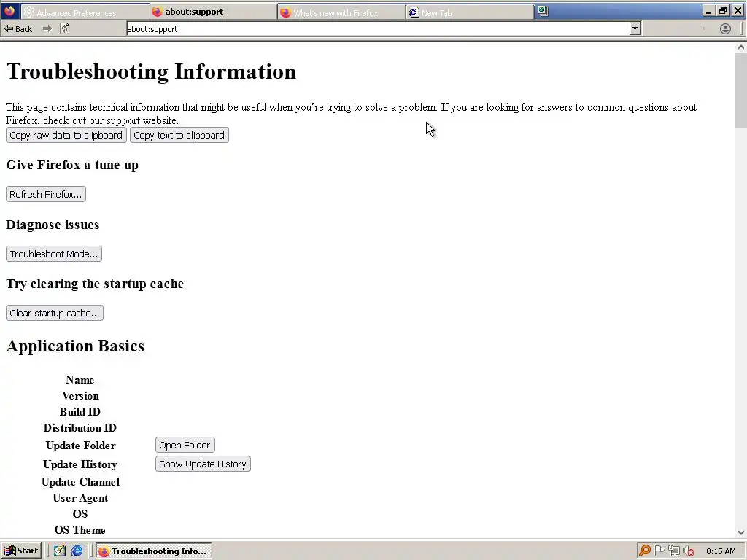747x560 pixels.
Task: Click Open Folder for Update Folder
Action: point(185,446)
